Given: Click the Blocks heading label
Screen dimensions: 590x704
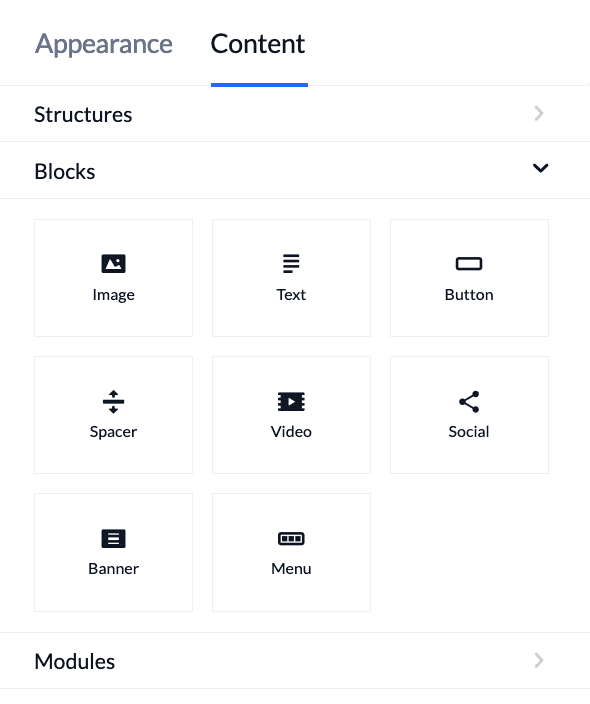Looking at the screenshot, I should click(65, 172).
